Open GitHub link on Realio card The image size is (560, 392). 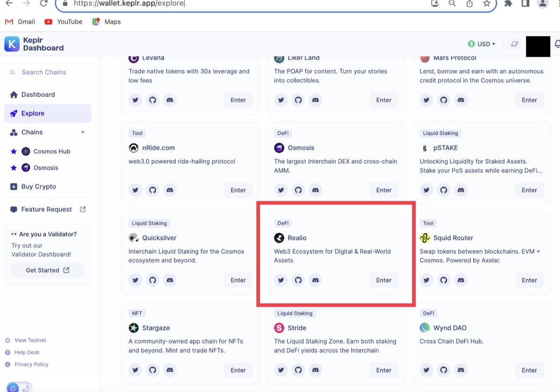pos(298,280)
